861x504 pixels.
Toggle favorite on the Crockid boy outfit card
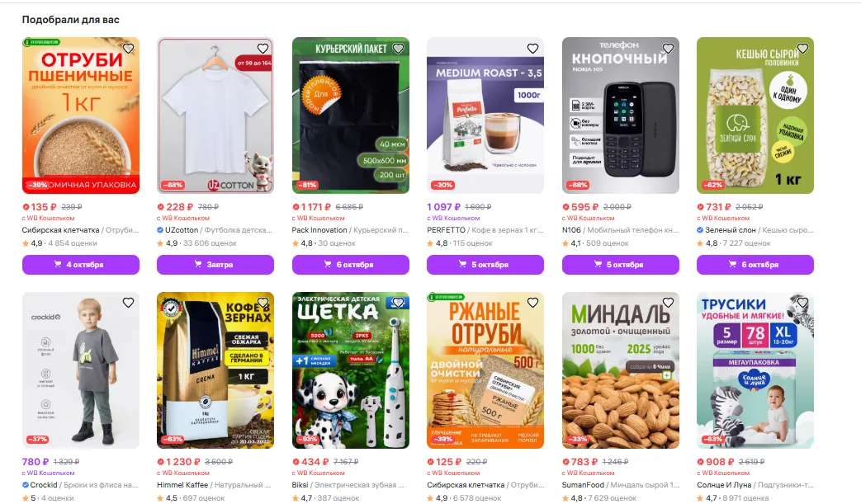click(128, 303)
